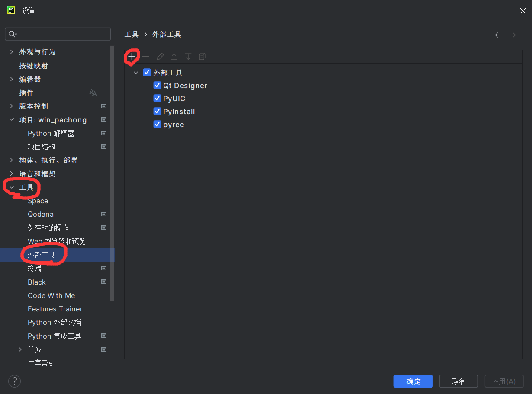Open the 终端 settings page
Screen dimensions: 532x394
tap(35, 269)
